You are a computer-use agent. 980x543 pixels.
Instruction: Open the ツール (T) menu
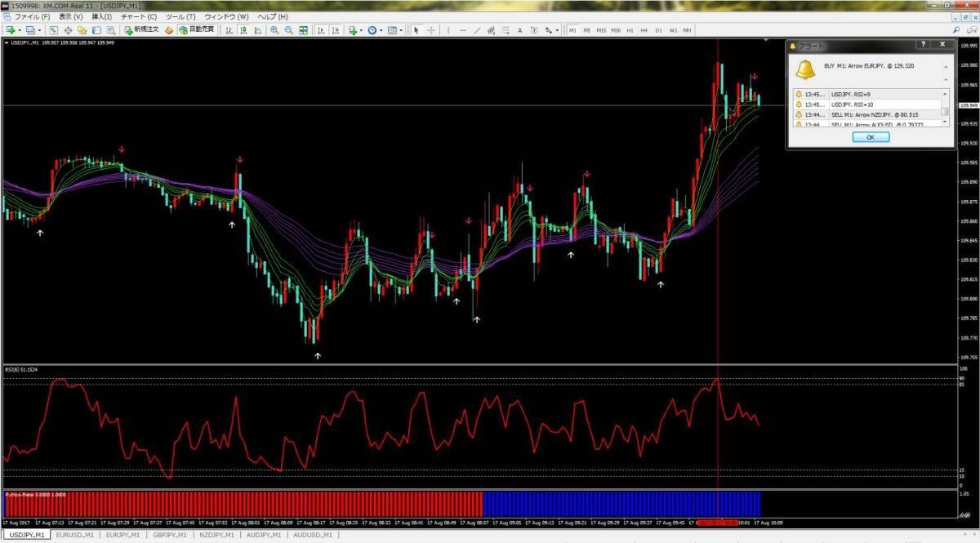pyautogui.click(x=180, y=16)
